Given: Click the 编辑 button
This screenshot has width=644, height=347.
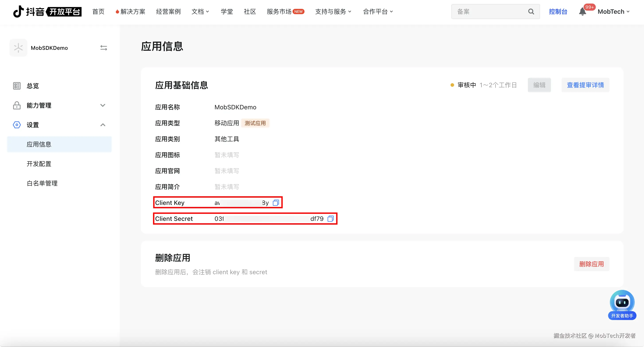Looking at the screenshot, I should pos(539,85).
